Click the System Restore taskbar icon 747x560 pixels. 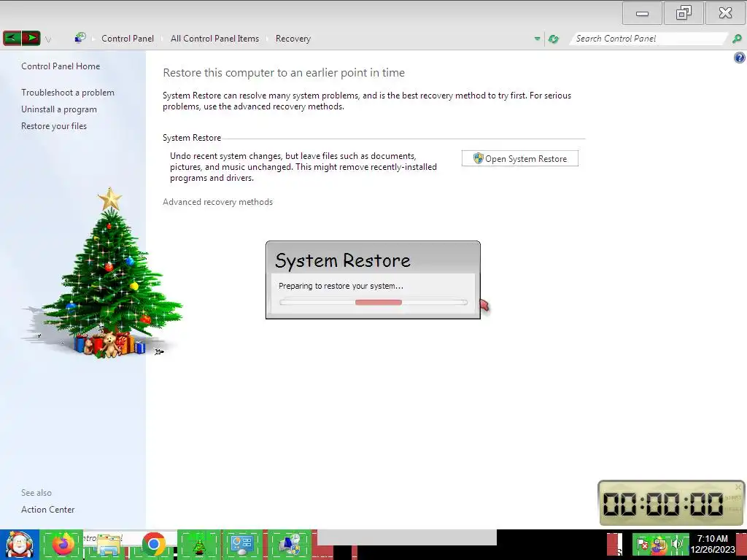(x=290, y=544)
